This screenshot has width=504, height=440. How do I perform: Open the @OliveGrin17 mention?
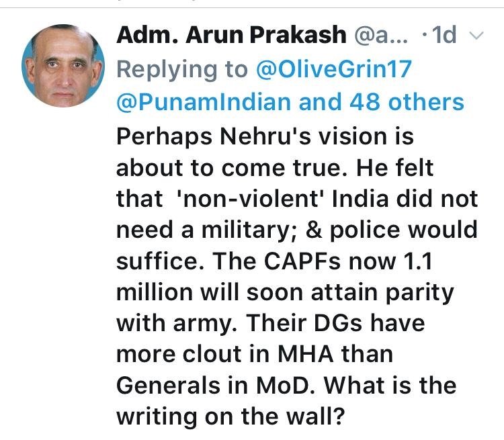(334, 69)
